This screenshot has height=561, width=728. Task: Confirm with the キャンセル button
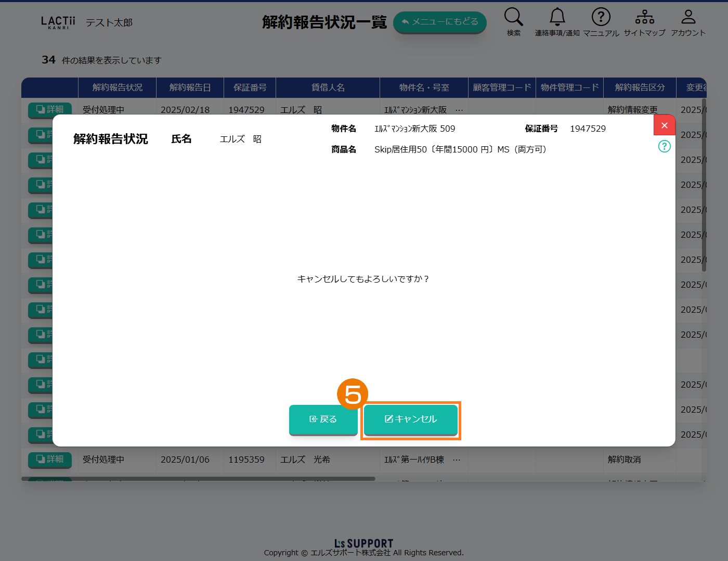(x=410, y=419)
